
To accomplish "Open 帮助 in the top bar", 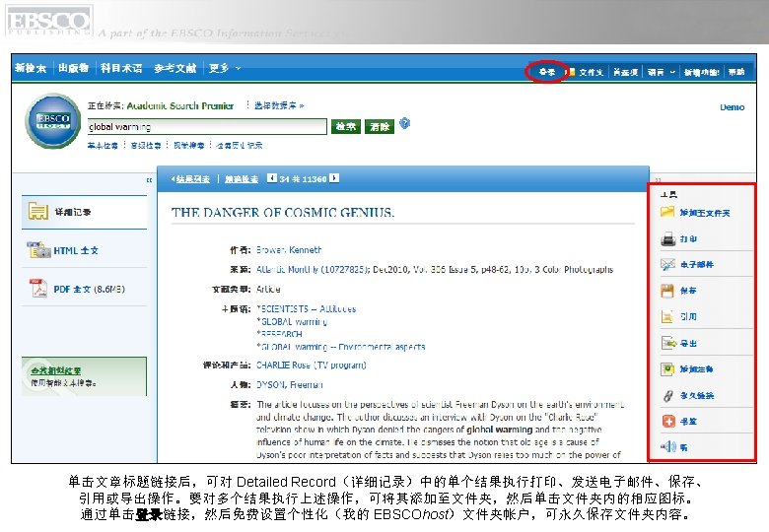I will pyautogui.click(x=736, y=72).
